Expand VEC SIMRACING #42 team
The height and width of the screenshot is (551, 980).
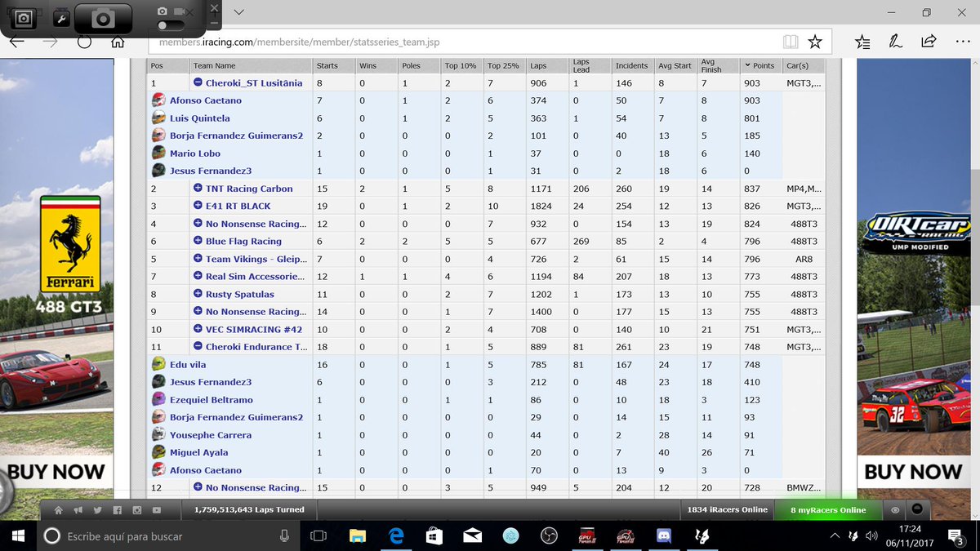pyautogui.click(x=198, y=329)
